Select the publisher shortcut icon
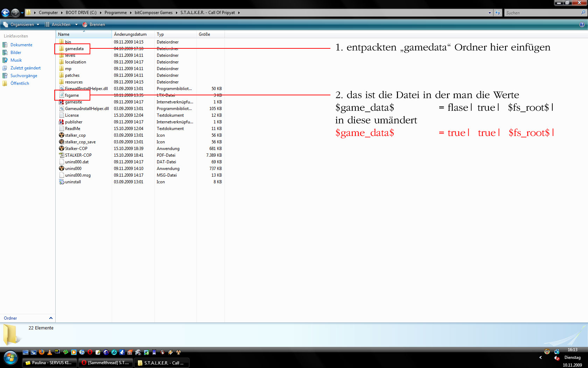 [62, 122]
